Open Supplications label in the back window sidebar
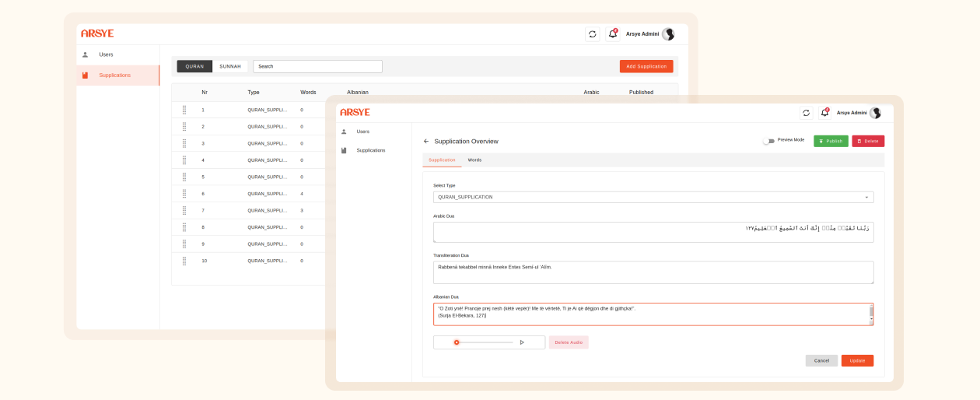The image size is (980, 400). (114, 75)
